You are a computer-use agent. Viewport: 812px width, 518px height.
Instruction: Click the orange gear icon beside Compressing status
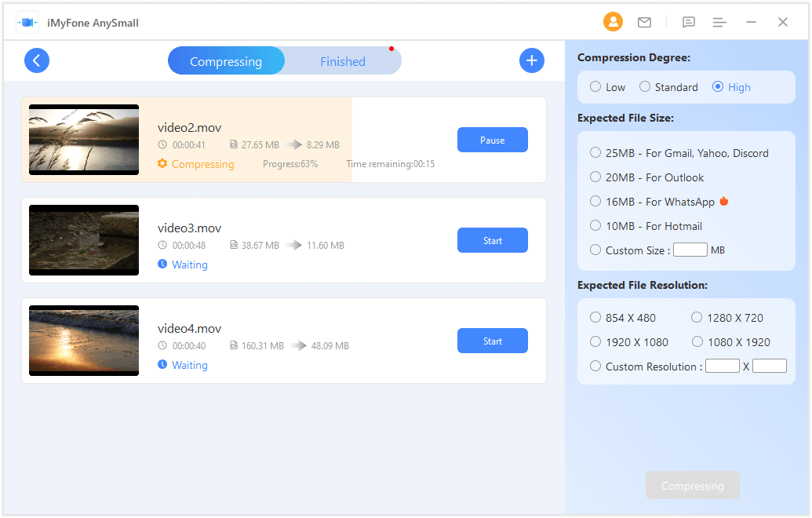[162, 164]
